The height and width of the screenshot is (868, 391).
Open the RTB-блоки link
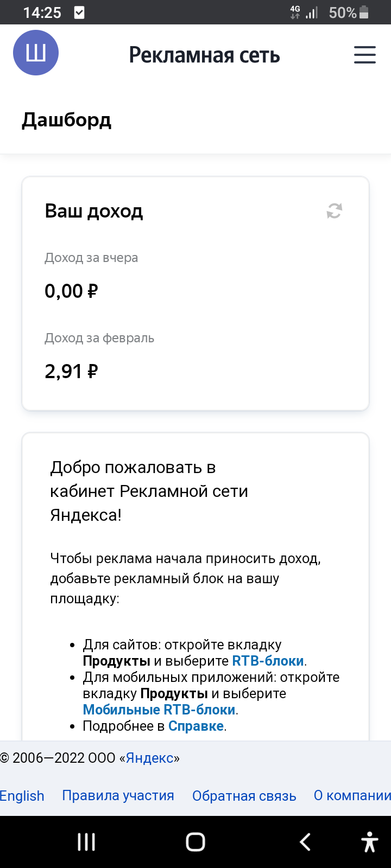point(268,661)
